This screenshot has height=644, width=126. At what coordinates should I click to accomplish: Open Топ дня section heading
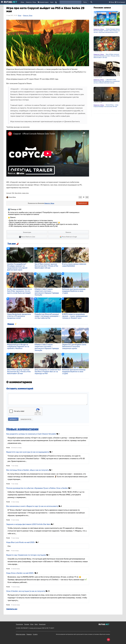pyautogui.click(x=12, y=244)
